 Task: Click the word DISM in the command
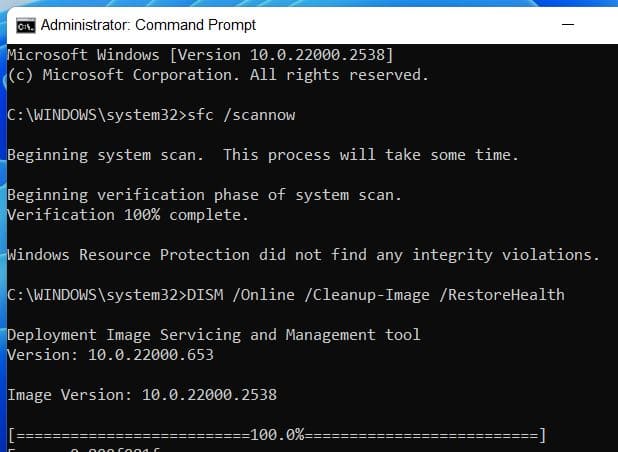(206, 294)
